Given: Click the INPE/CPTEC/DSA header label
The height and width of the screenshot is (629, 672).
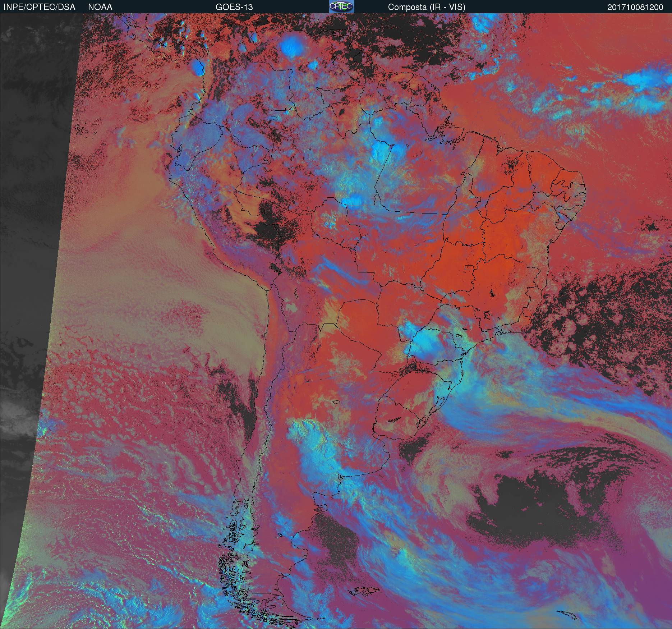Looking at the screenshot, I should coord(40,7).
